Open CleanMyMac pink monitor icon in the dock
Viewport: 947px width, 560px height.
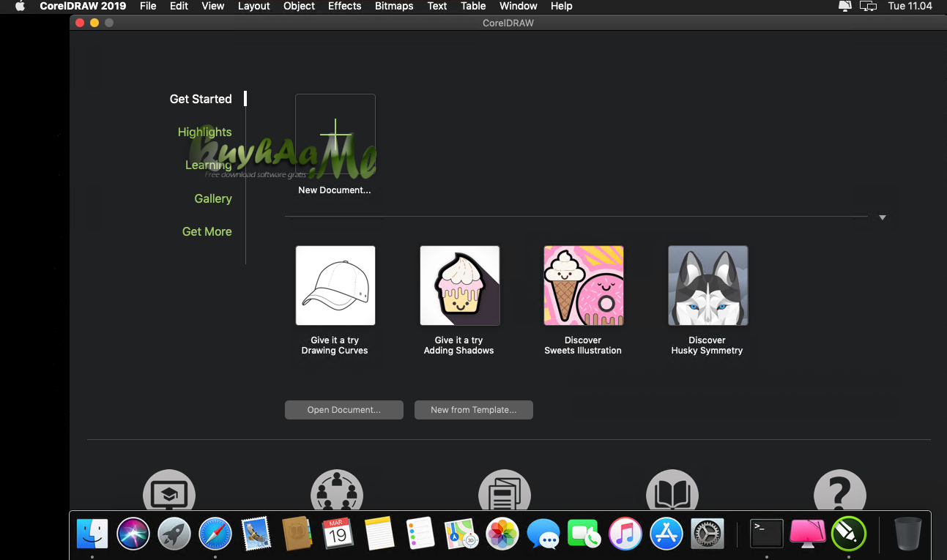(808, 534)
